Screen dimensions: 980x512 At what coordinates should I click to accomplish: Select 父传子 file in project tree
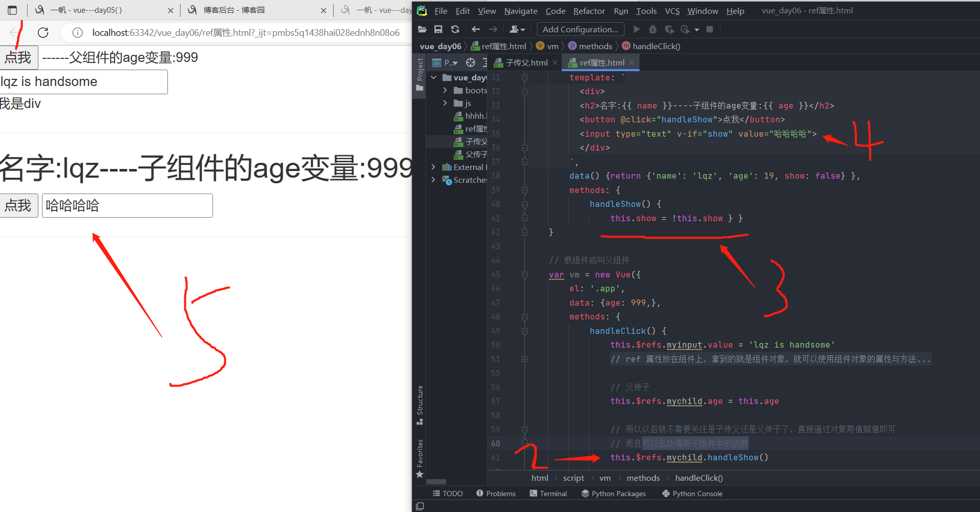[471, 154]
